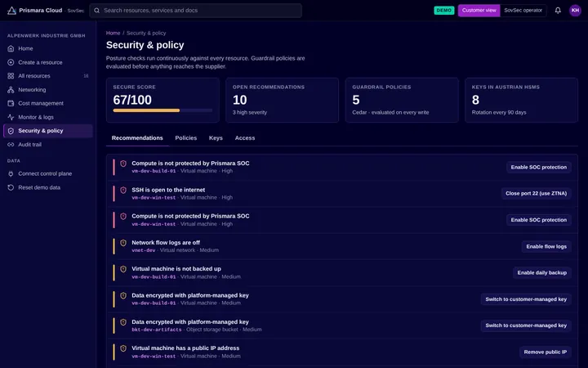The height and width of the screenshot is (368, 588).
Task: Click shield icon on bkt-dev-artifacts recommendation
Action: [123, 322]
